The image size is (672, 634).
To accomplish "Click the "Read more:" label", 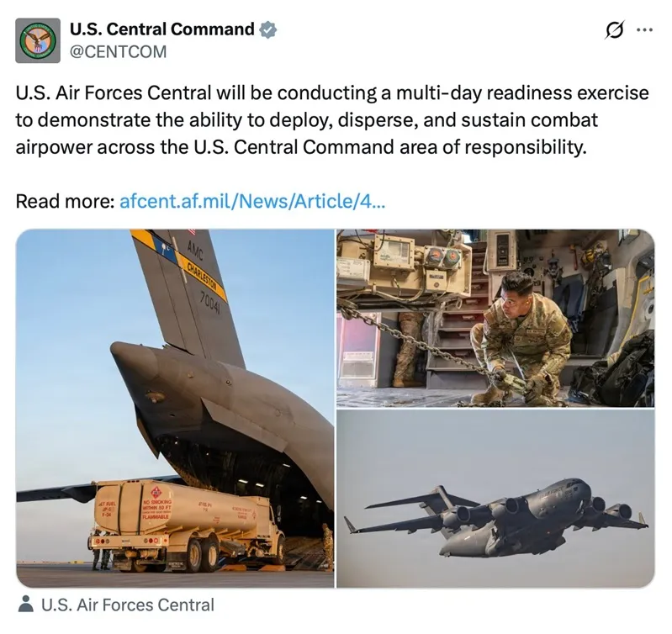I will coord(65,201).
